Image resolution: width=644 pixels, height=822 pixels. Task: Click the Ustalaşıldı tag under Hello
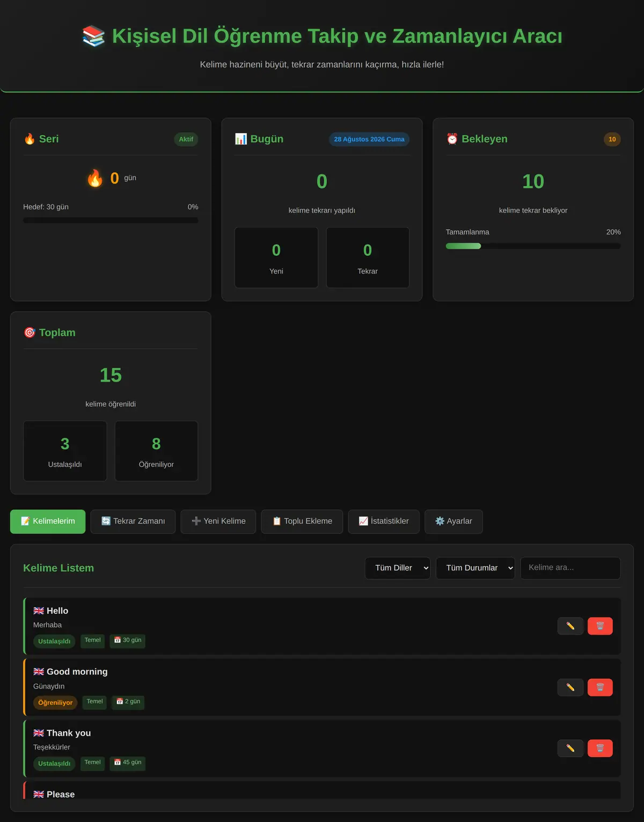pyautogui.click(x=54, y=641)
